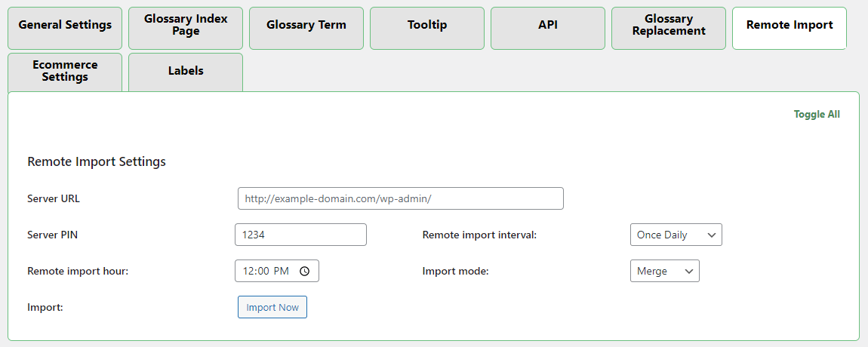868x347 pixels.
Task: Click into the Server PIN field
Action: [x=300, y=235]
